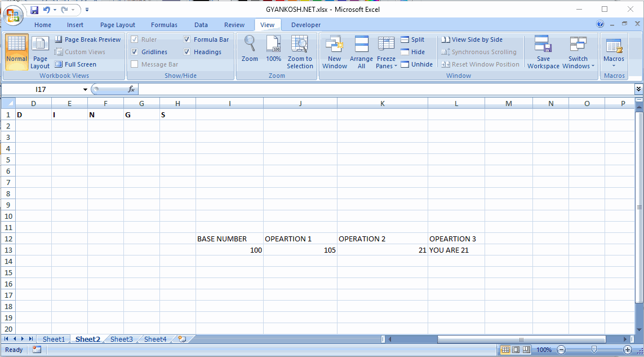Switch to Page Layout view

[x=40, y=52]
